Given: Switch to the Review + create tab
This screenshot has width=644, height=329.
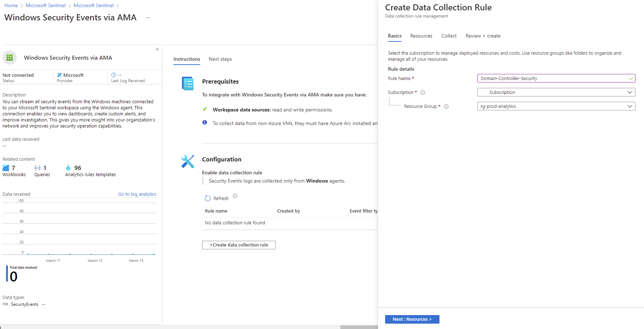Looking at the screenshot, I should pyautogui.click(x=483, y=36).
